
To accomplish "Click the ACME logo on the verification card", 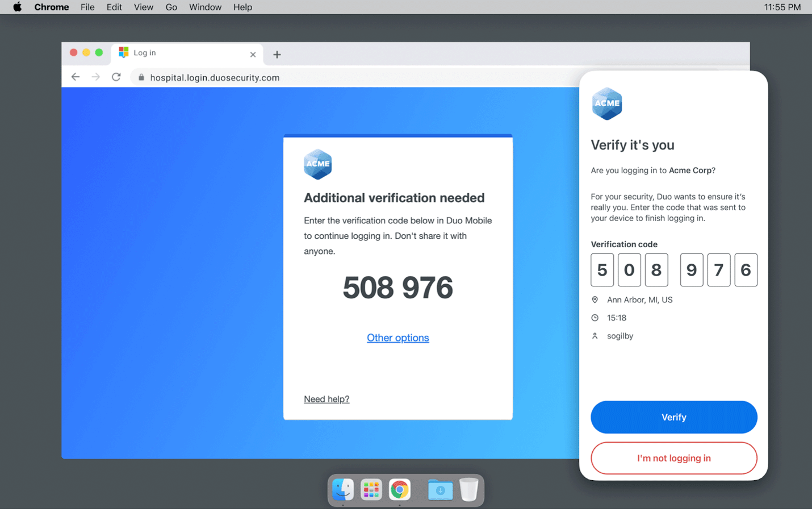I will [x=317, y=164].
